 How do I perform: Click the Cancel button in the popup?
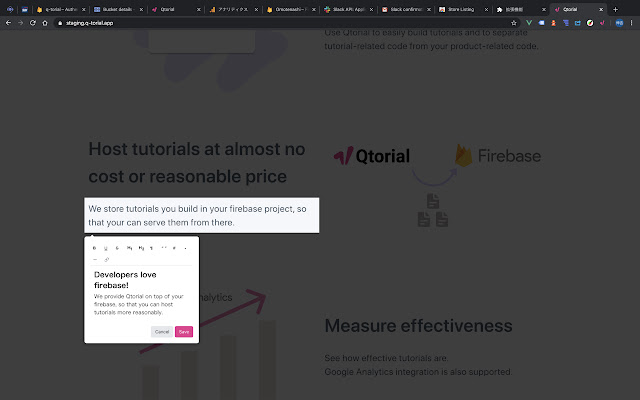click(x=162, y=332)
